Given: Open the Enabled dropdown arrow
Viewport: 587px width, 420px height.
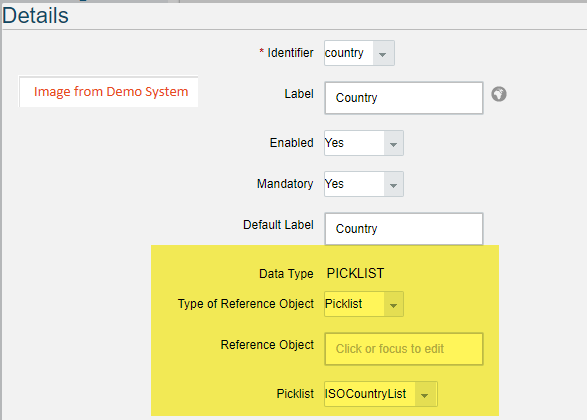Looking at the screenshot, I should [393, 143].
